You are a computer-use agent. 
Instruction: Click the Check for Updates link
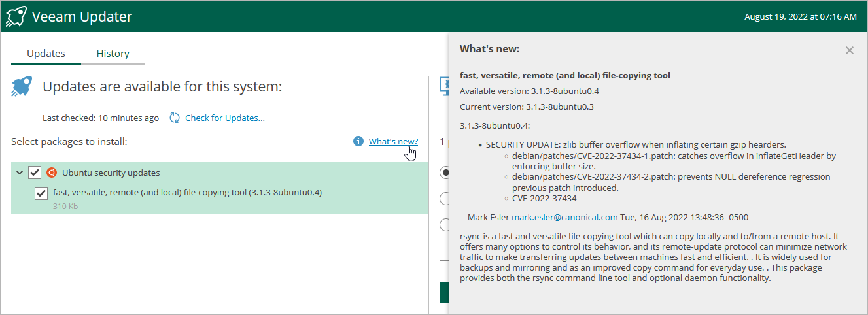(224, 118)
